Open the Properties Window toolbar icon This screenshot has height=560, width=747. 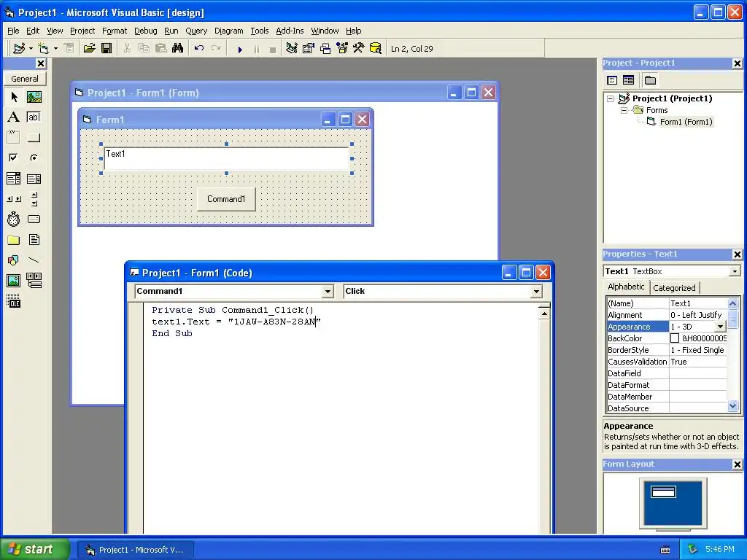point(309,48)
